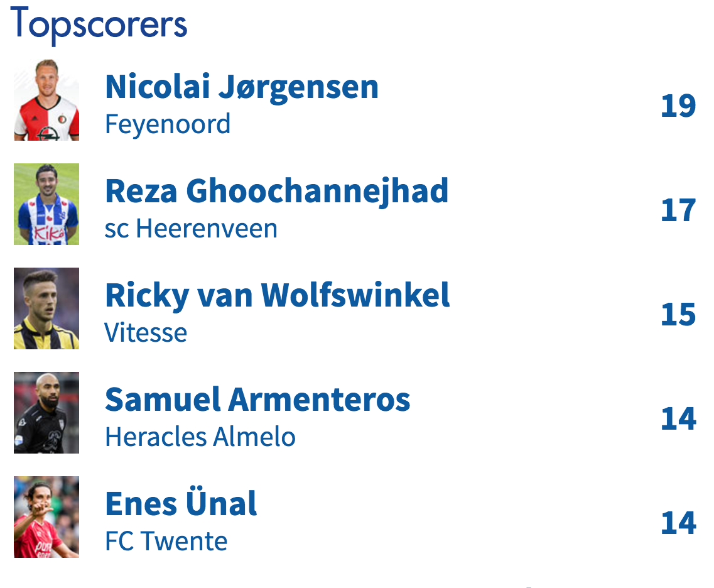This screenshot has width=714, height=588.
Task: Click the Feyenoord club label
Action: pyautogui.click(x=168, y=124)
